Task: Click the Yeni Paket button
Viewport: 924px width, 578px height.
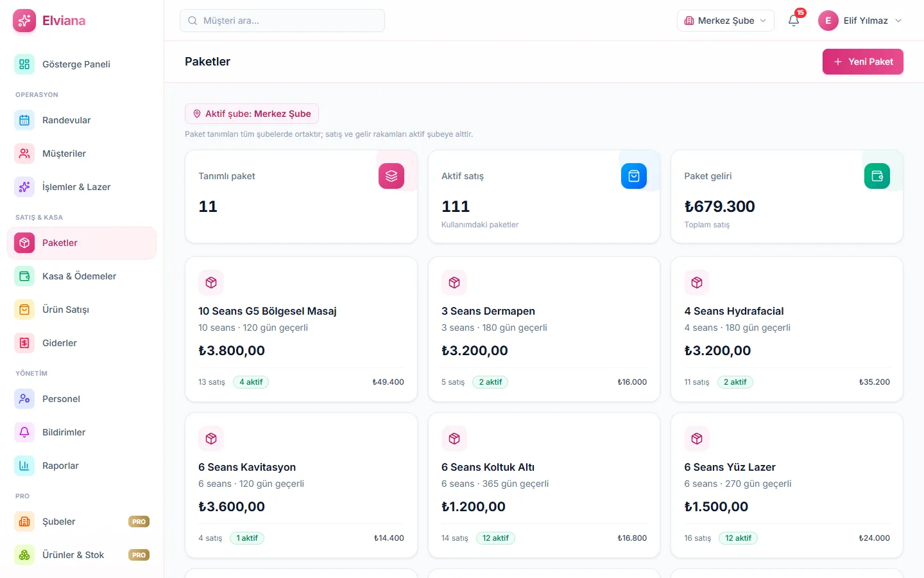Action: (863, 62)
